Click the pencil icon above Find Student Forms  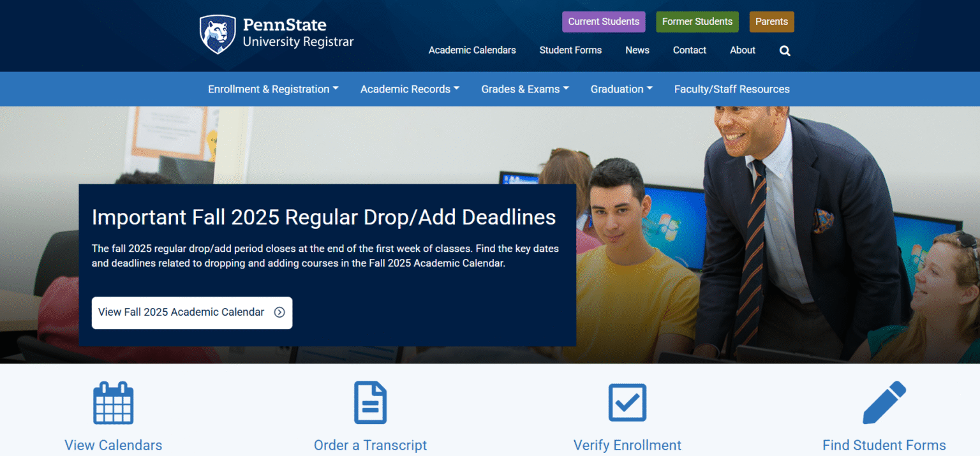(884, 402)
